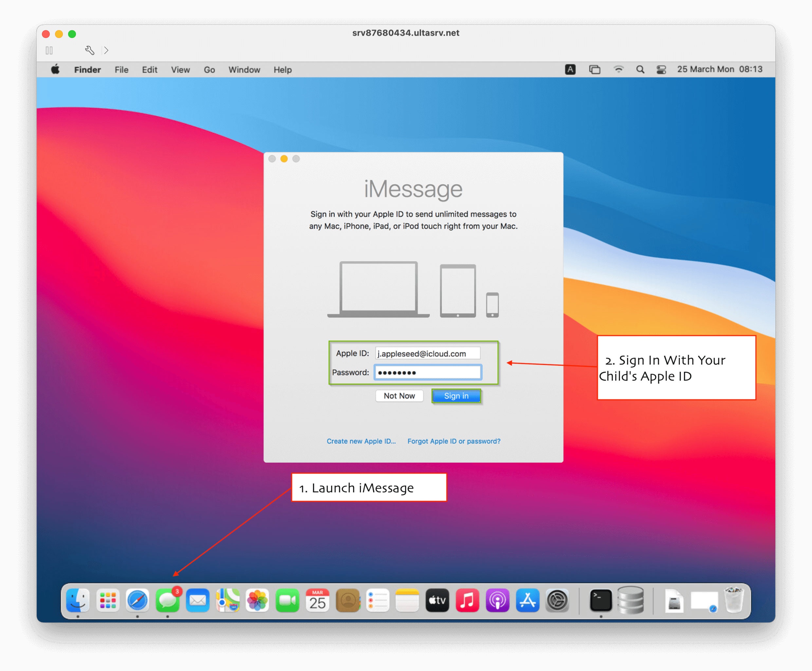Open System Preferences gear in Dock
This screenshot has width=812, height=671.
(557, 600)
